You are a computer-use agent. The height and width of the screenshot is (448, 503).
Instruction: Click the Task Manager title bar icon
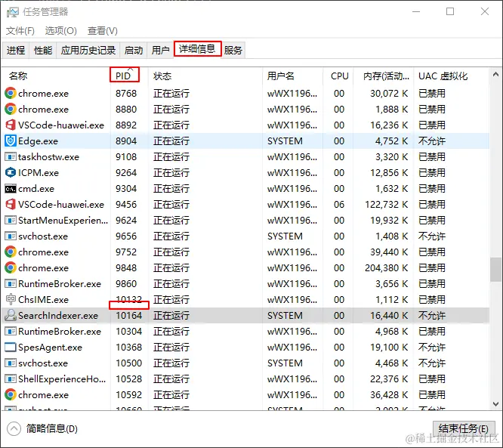pyautogui.click(x=13, y=12)
